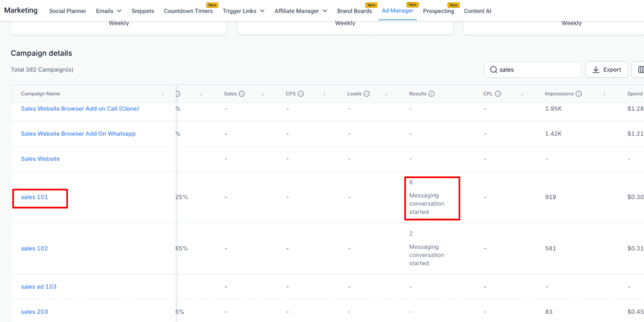Viewport: 644px width, 322px height.
Task: Click the 83 impressions value
Action: click(x=548, y=312)
